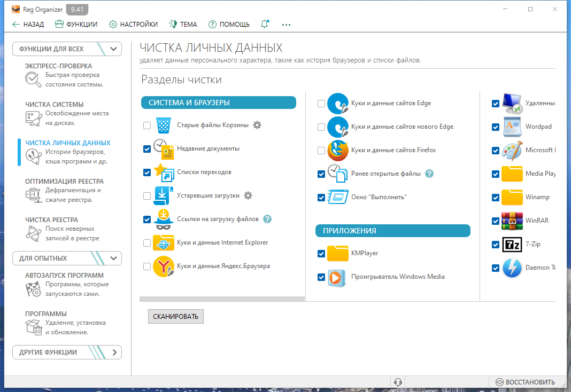
Task: Check Куки и данные сайтов Firefox
Action: [x=321, y=151]
